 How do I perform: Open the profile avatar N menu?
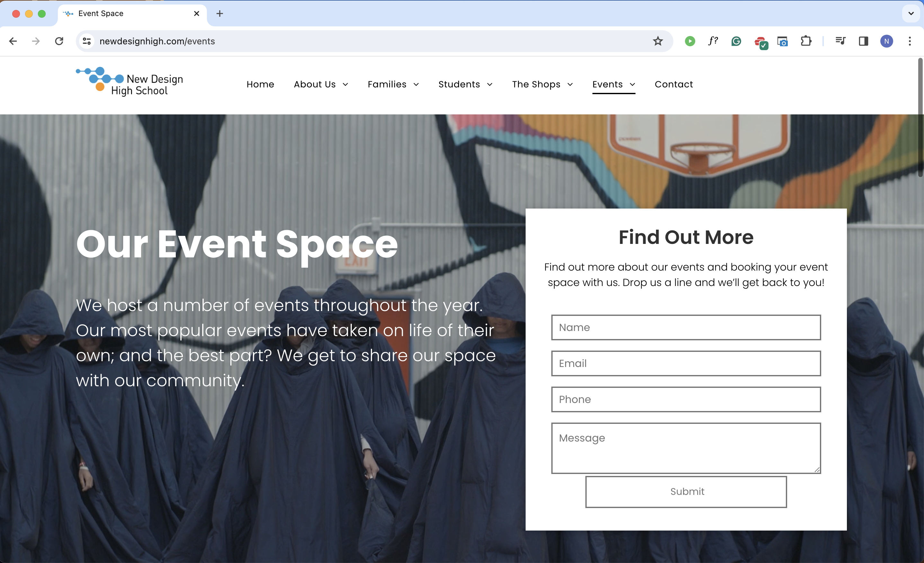coord(886,41)
